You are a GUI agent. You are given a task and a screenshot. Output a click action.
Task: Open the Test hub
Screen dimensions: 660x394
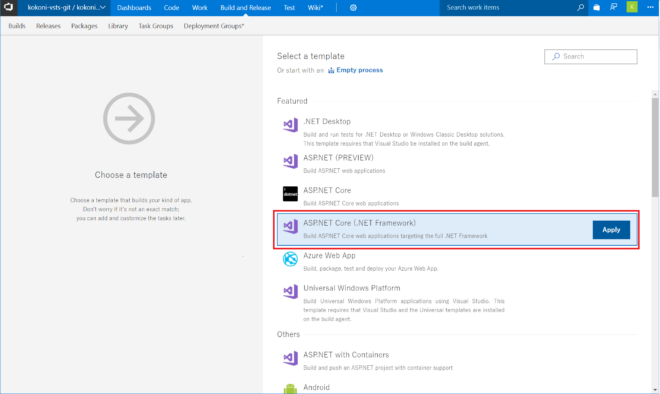click(289, 8)
